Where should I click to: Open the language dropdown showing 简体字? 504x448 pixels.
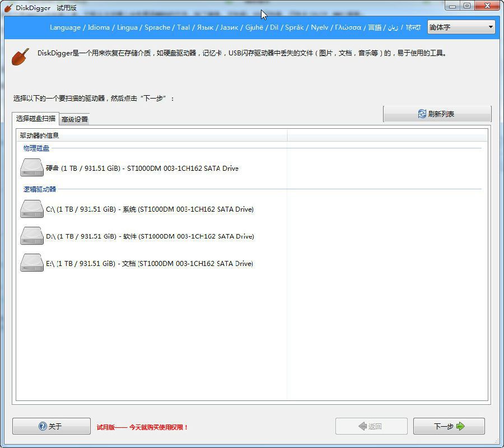[461, 27]
